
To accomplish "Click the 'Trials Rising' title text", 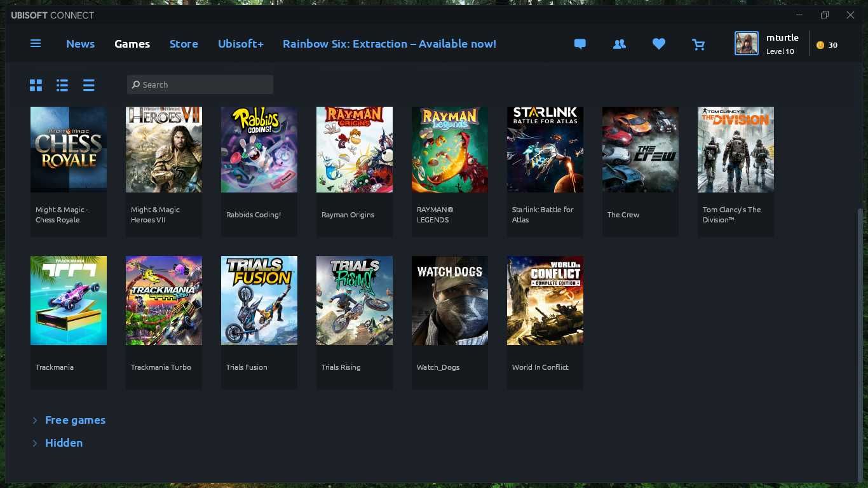I will [x=341, y=367].
